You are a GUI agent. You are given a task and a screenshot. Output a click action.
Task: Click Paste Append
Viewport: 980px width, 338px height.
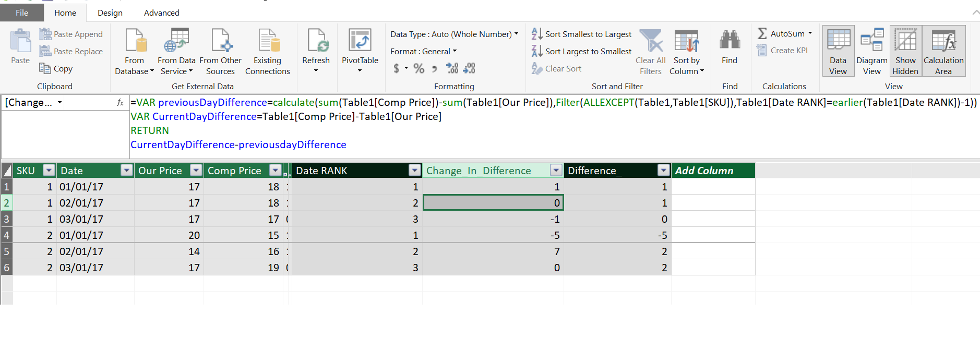click(71, 34)
